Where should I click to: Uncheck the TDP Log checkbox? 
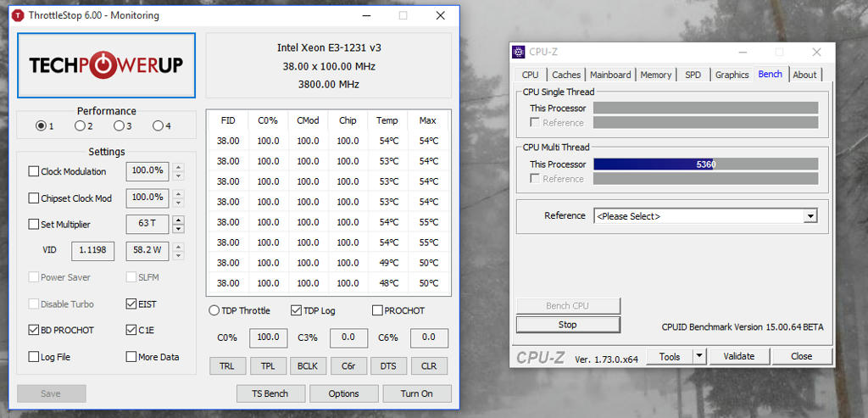pyautogui.click(x=296, y=310)
